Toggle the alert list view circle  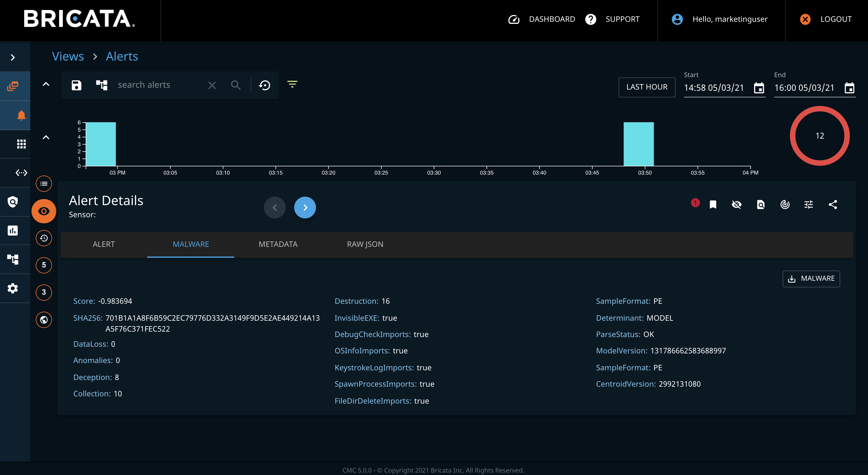(44, 184)
